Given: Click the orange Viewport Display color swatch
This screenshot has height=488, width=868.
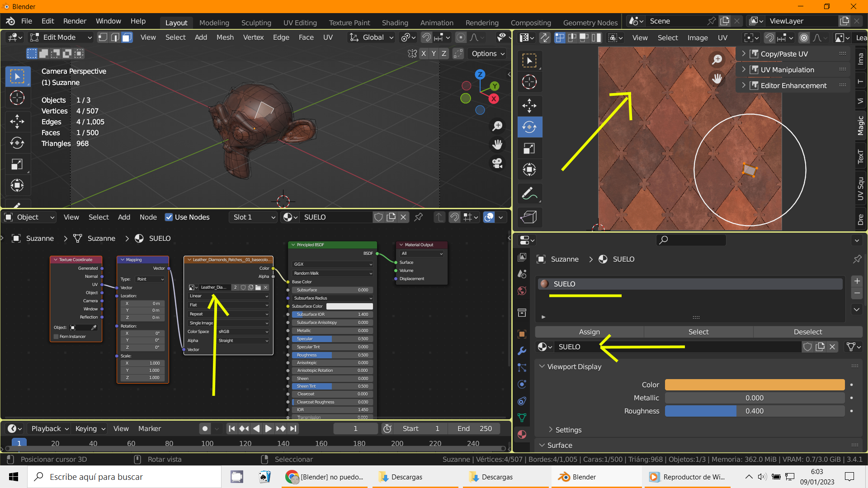Looking at the screenshot, I should [754, 385].
